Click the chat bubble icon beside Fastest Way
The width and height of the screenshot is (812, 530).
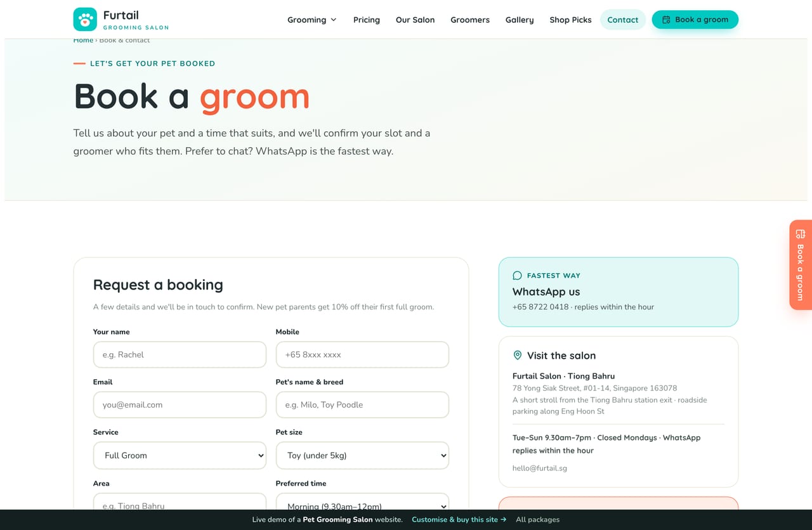click(x=517, y=275)
